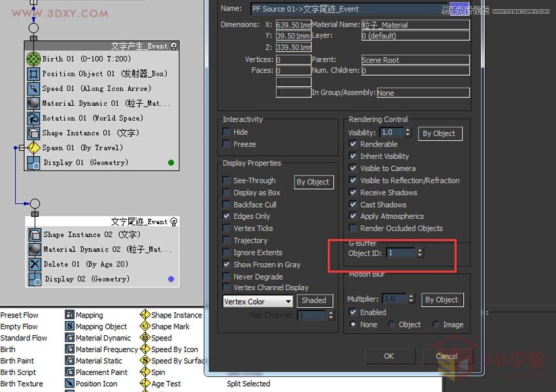Screen dimensions: 556x392
Task: Open the Vertex Color dropdown
Action: tap(258, 301)
